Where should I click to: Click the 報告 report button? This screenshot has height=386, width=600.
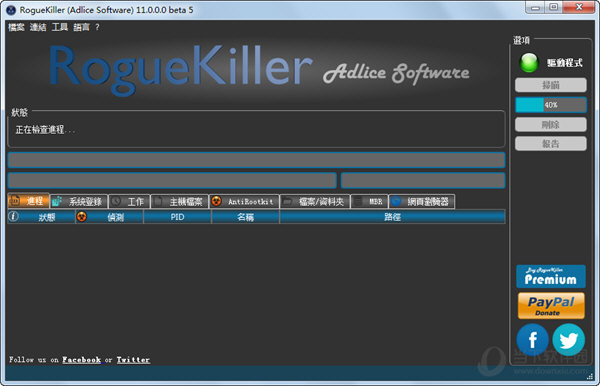[551, 143]
